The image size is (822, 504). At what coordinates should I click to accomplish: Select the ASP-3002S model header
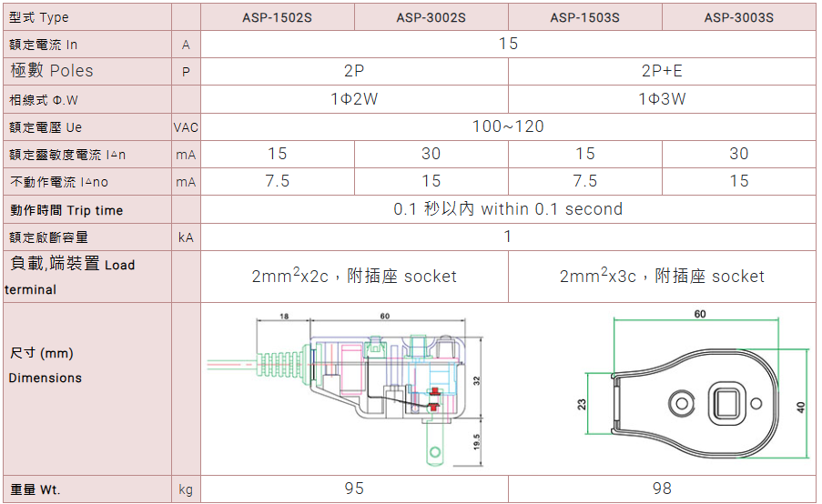click(x=431, y=17)
